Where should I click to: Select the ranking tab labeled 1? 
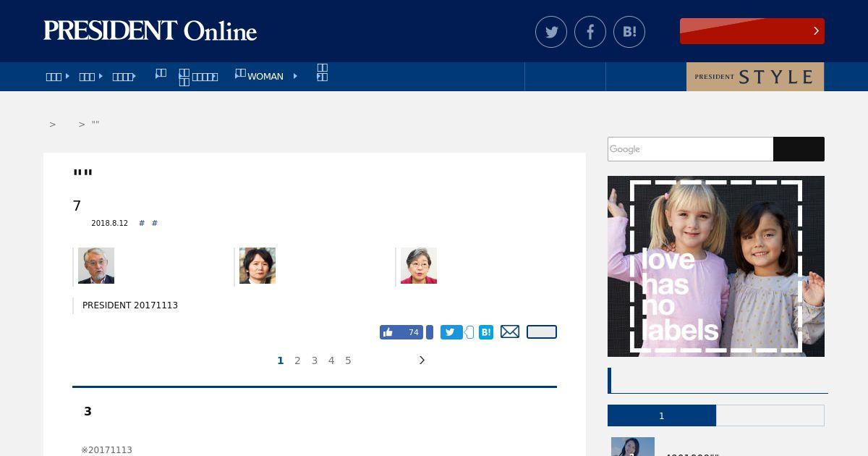point(662,415)
